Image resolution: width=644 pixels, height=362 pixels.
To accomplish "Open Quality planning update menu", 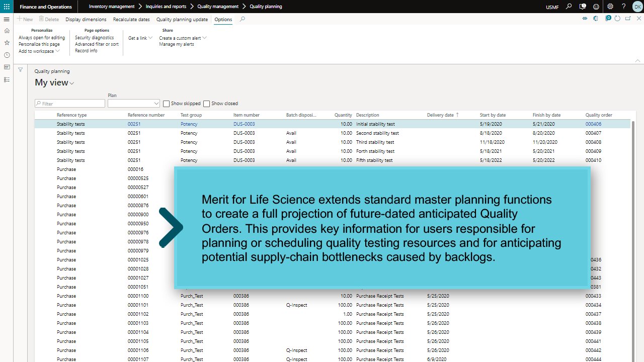I will click(182, 20).
